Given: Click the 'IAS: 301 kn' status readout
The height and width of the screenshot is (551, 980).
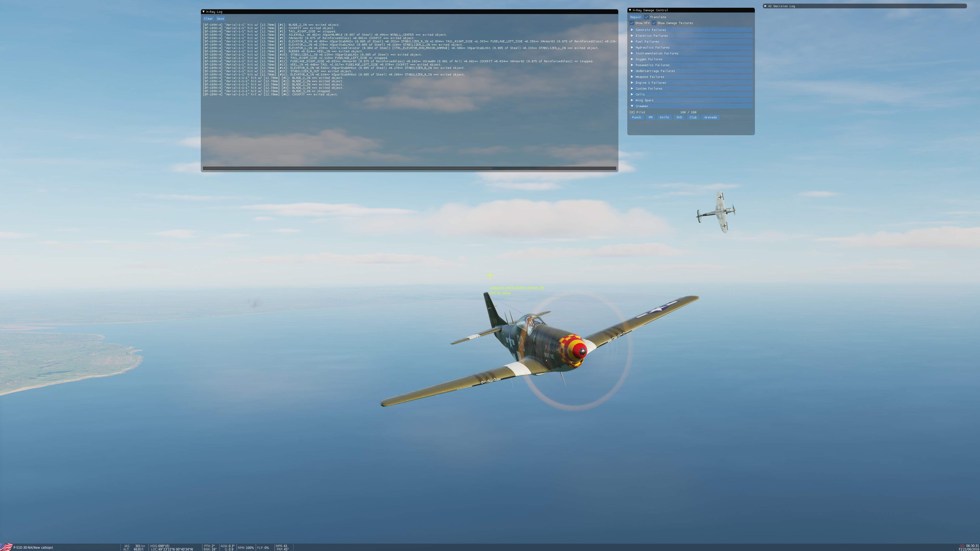Looking at the screenshot, I should pos(135,546).
